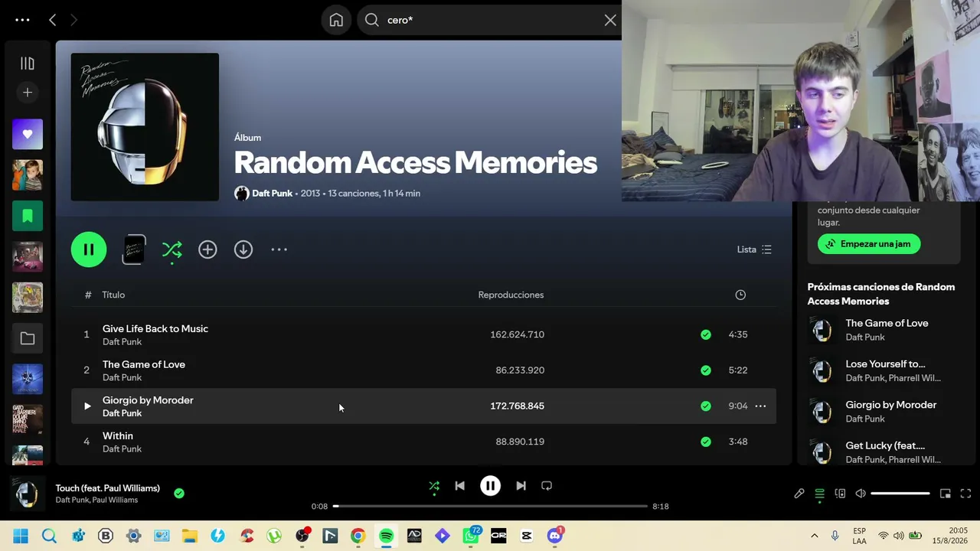Enter full screen mode from the player bar
The width and height of the screenshot is (980, 551).
pos(965,494)
